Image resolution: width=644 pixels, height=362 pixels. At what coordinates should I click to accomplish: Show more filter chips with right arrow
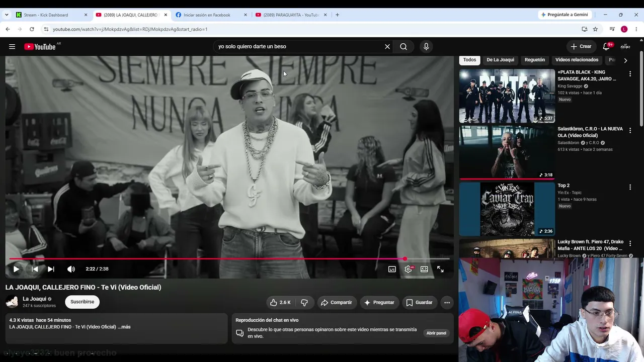[x=625, y=60]
